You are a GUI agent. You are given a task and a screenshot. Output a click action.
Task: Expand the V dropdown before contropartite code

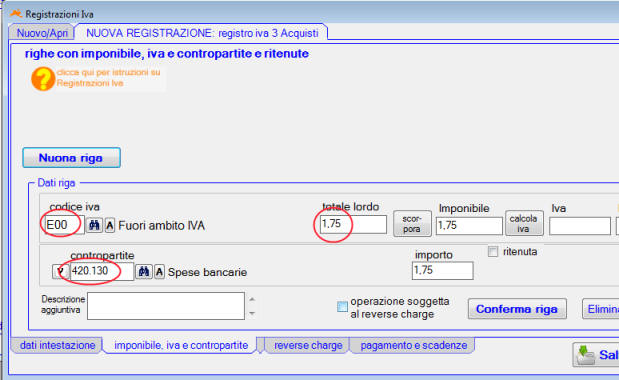point(60,271)
